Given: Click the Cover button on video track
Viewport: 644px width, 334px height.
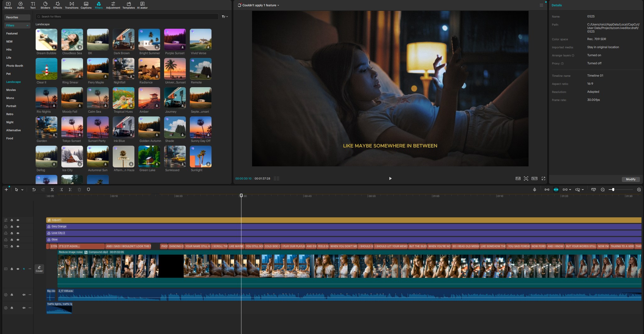Looking at the screenshot, I should click(x=39, y=269).
